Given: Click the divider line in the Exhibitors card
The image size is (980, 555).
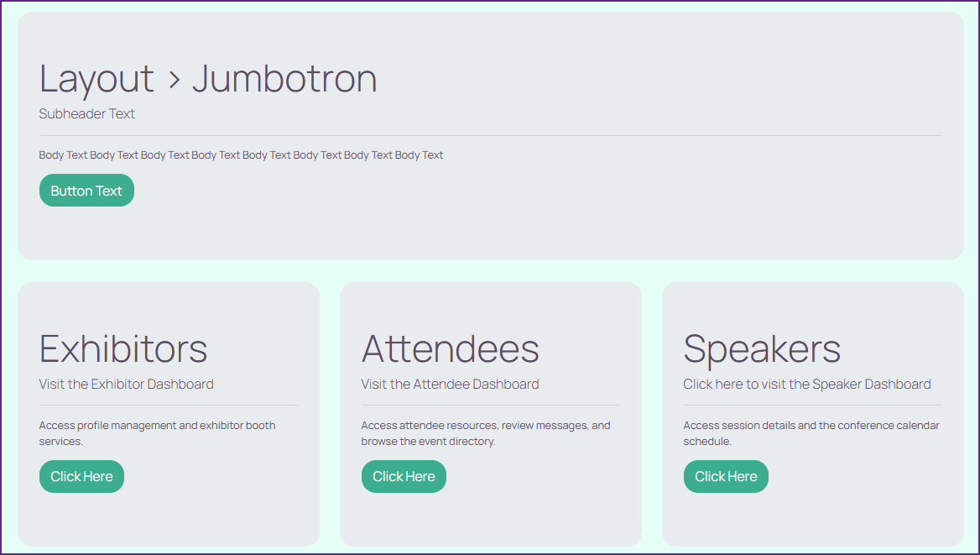Looking at the screenshot, I should (168, 406).
